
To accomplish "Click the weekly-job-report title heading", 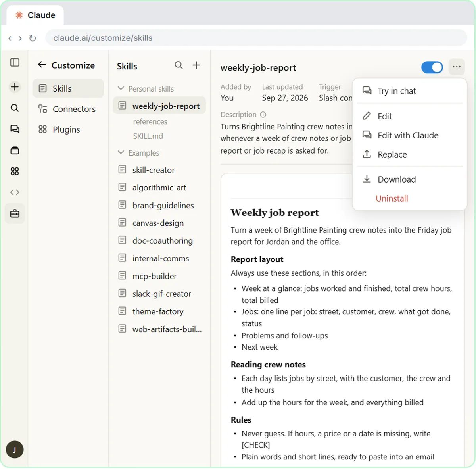I will tap(258, 67).
